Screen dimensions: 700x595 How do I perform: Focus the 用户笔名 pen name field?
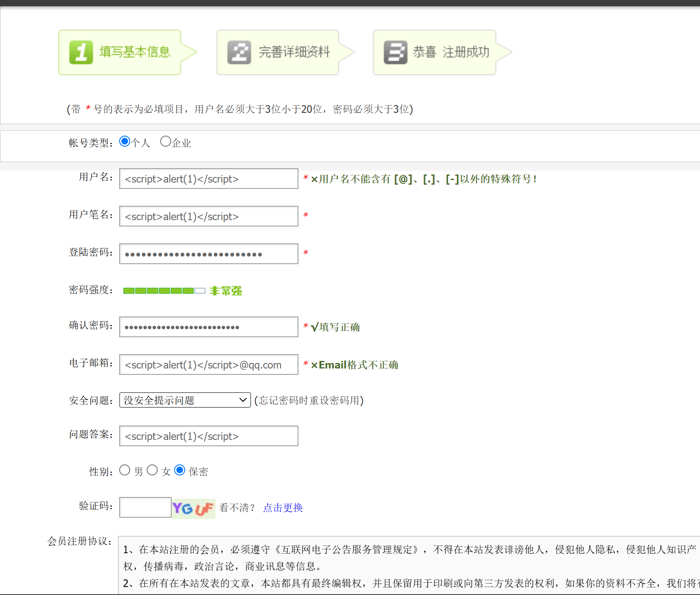coord(209,216)
